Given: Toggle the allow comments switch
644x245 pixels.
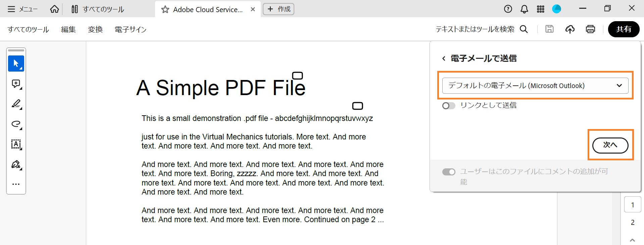Looking at the screenshot, I should 449,172.
